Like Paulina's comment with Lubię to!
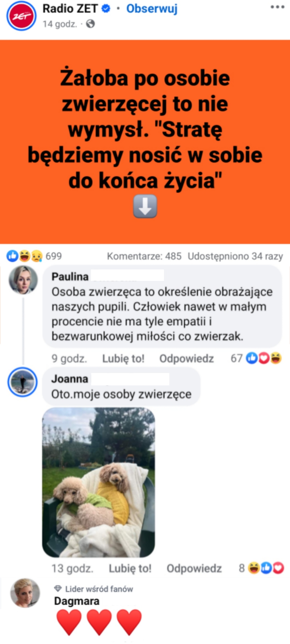Viewport: 290px width, 644px height. click(x=123, y=358)
